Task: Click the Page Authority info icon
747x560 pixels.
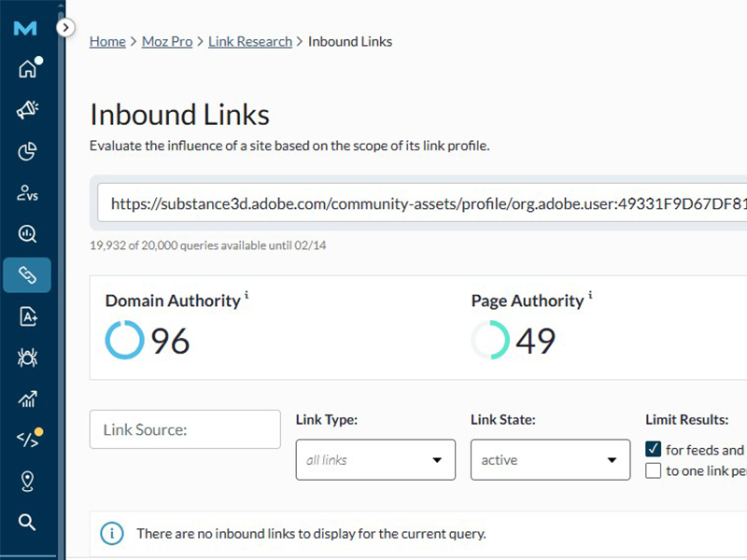Action: (590, 295)
